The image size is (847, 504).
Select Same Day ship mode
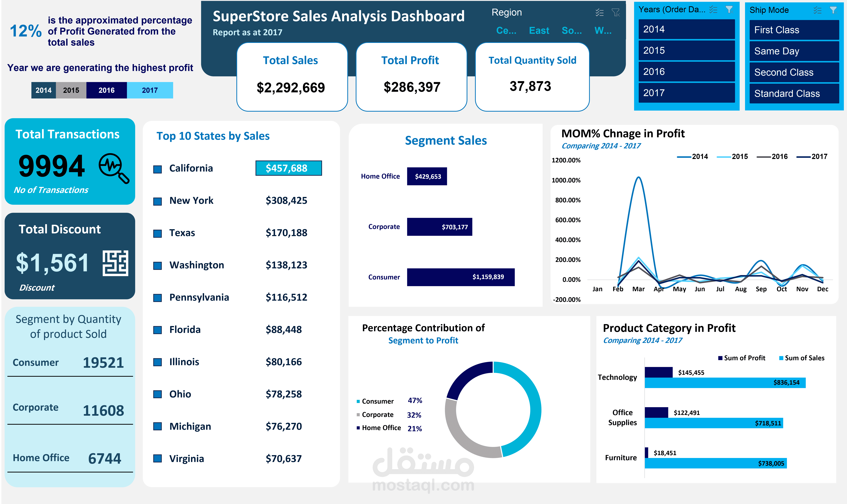pos(794,51)
